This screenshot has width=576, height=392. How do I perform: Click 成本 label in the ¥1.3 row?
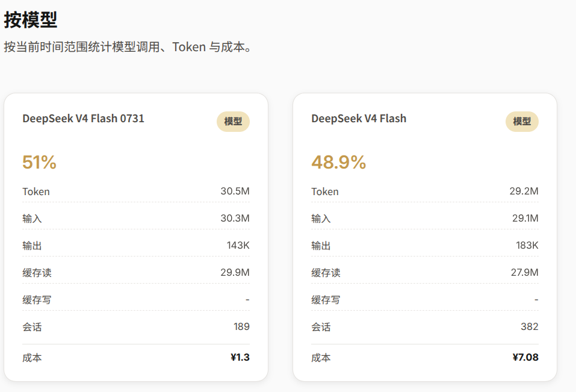[32, 358]
